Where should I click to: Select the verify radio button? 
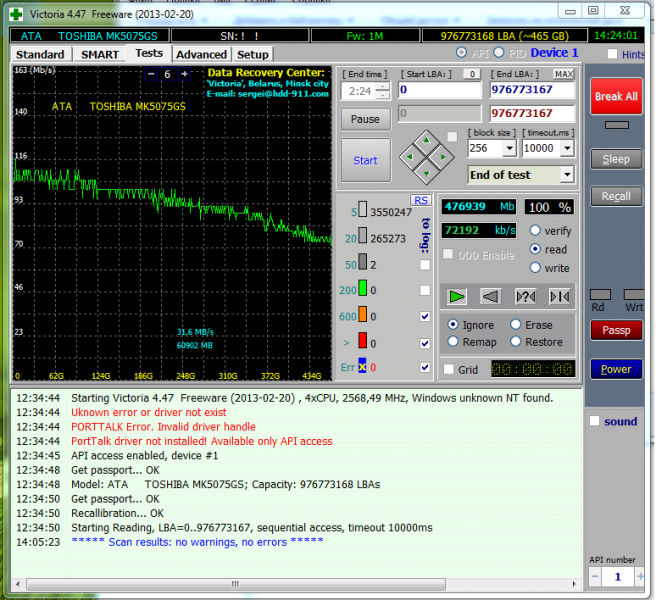pos(536,230)
